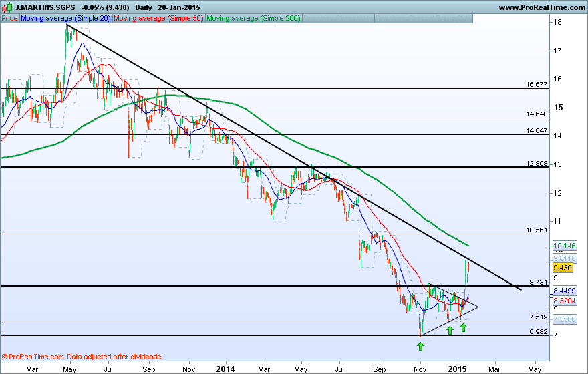Click the yellow 9.430 current price tag
588x374 pixels.
coord(563,268)
